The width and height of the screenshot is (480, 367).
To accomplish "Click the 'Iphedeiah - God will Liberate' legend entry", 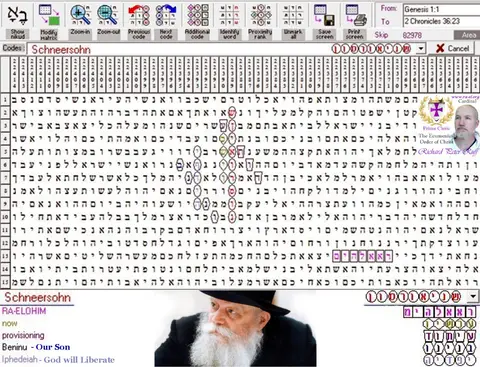I will pos(58,360).
